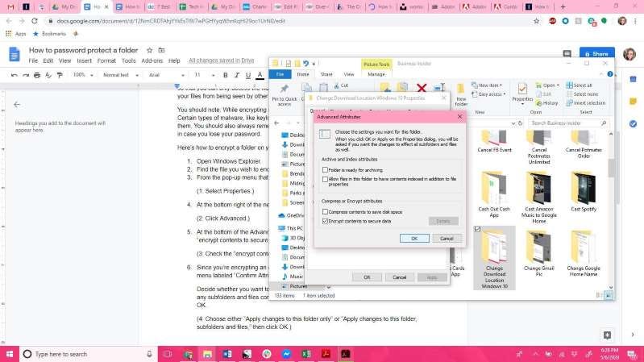
Task: Click the blue Share button
Action: coord(596,54)
